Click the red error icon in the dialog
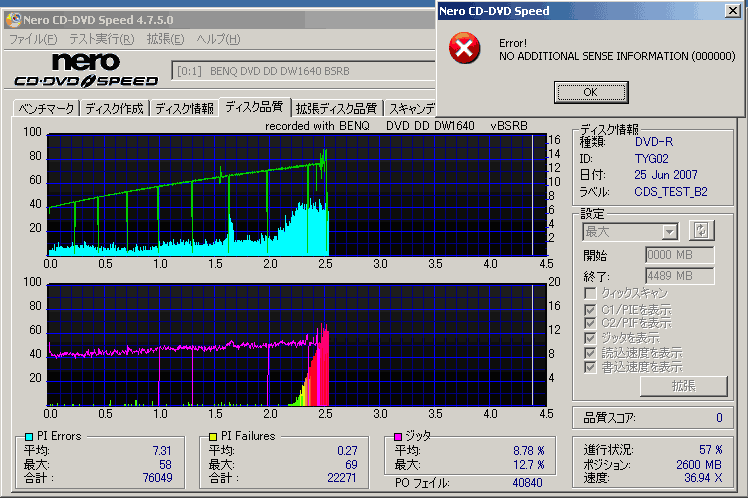This screenshot has height=498, width=748. pos(464,48)
